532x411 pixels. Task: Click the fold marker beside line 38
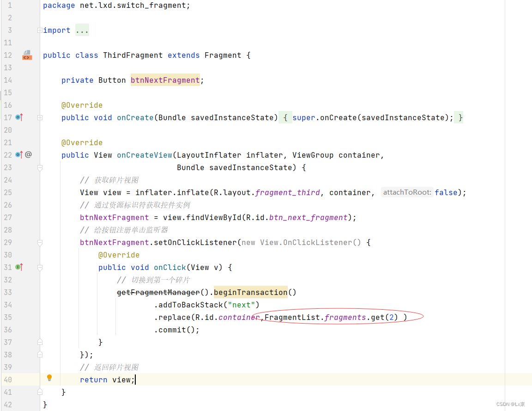coord(40,354)
